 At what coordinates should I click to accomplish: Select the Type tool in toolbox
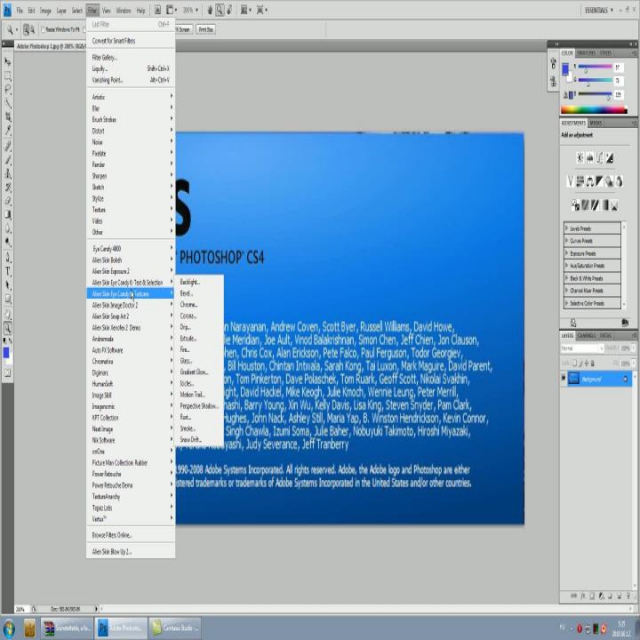coord(7,271)
